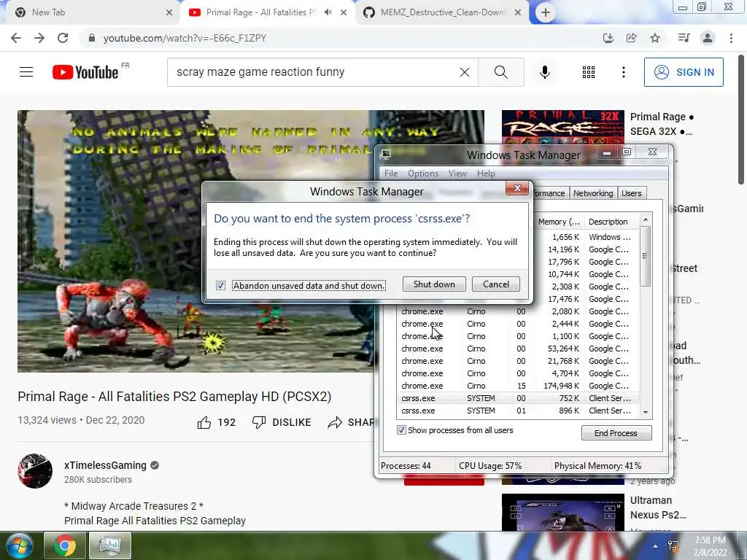Click the install/download icon in the address bar

click(x=608, y=38)
